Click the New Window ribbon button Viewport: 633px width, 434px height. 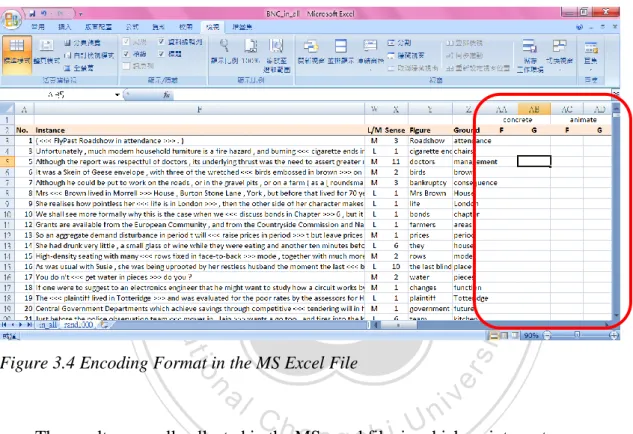(311, 52)
